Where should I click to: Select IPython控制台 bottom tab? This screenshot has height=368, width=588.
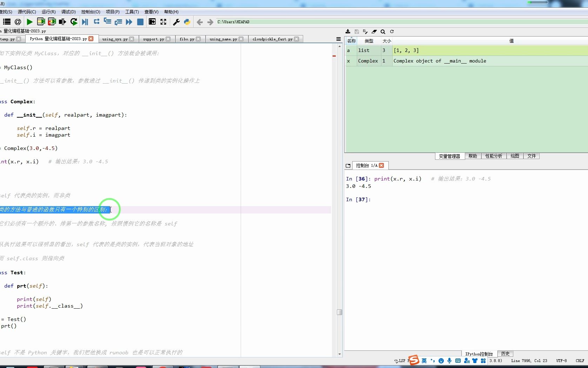coord(479,354)
